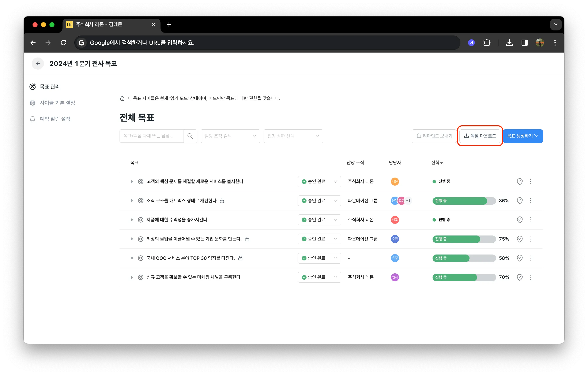
Task: Click the back arrow beside 2024년 1분기 전사 목표
Action: pos(38,64)
